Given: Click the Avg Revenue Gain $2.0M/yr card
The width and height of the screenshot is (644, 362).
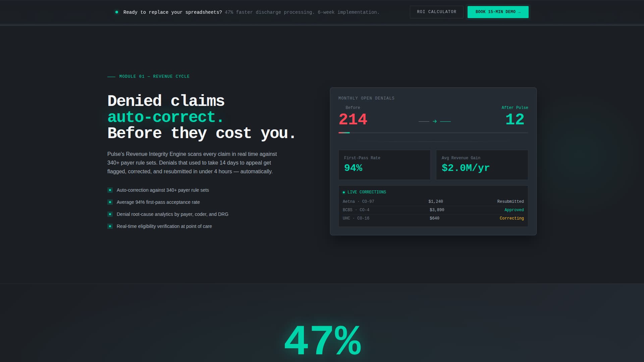Looking at the screenshot, I should [x=482, y=165].
